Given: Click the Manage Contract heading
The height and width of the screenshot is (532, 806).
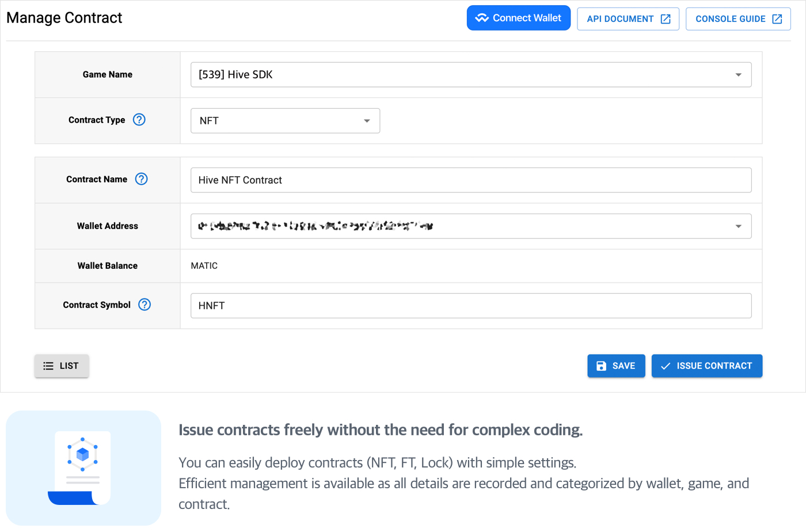Looking at the screenshot, I should point(64,18).
